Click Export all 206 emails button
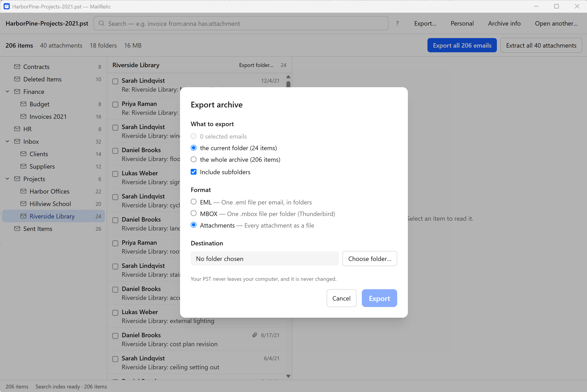Image resolution: width=587 pixels, height=392 pixels. pos(462,45)
